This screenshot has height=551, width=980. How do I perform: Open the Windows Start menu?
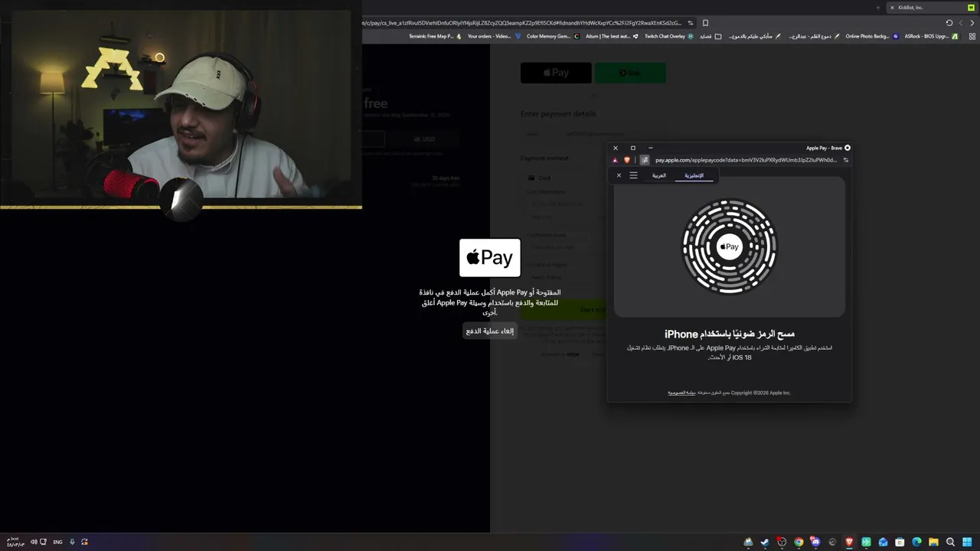click(x=967, y=542)
